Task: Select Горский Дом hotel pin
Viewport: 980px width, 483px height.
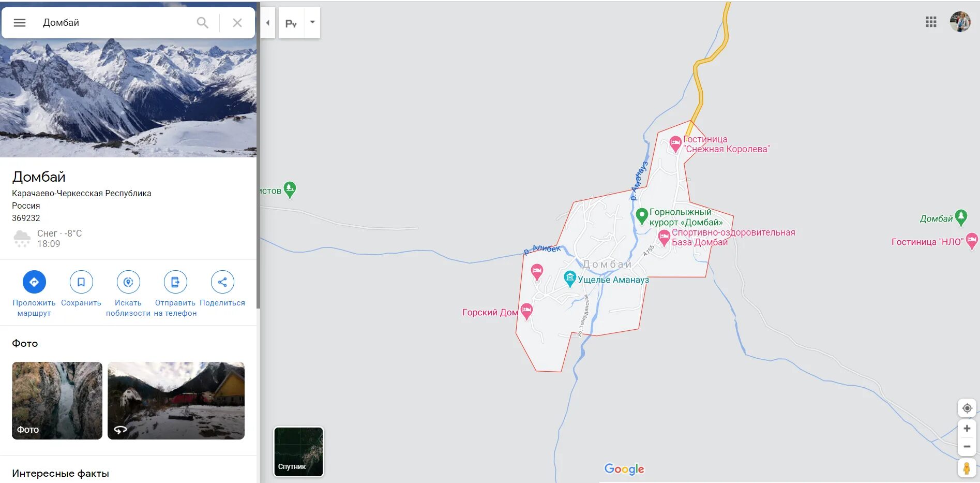Action: 526,311
